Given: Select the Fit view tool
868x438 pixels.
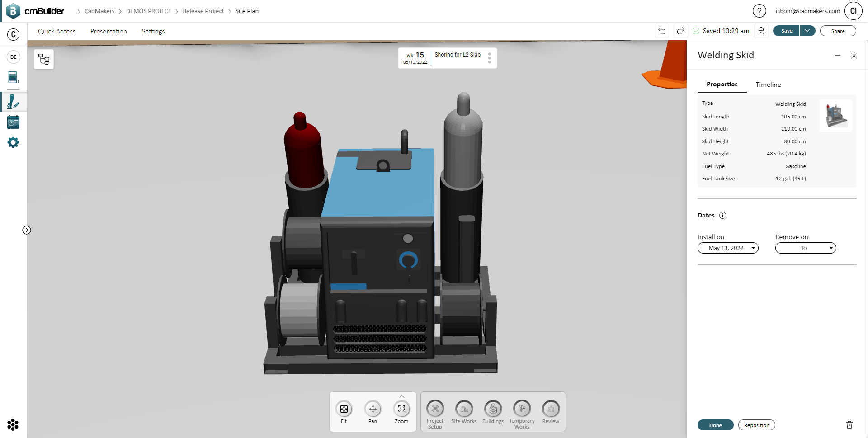Looking at the screenshot, I should [x=344, y=412].
